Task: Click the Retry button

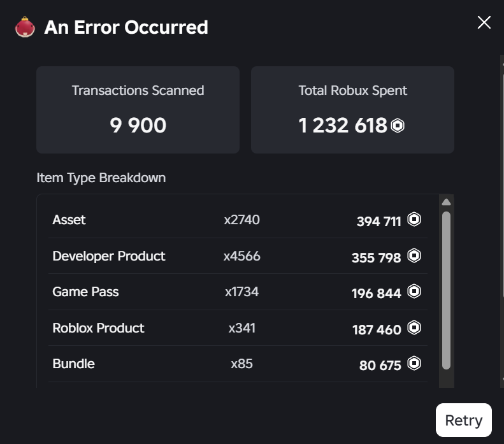Action: point(463,420)
